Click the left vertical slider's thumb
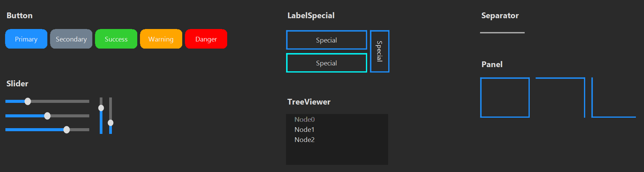Image resolution: width=644 pixels, height=172 pixels. (x=101, y=108)
